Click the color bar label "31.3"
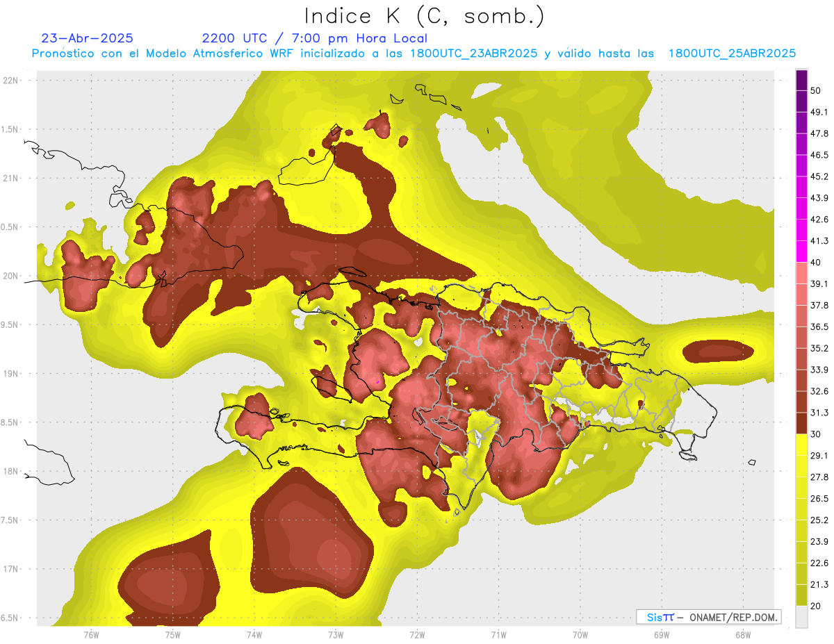 (x=819, y=413)
